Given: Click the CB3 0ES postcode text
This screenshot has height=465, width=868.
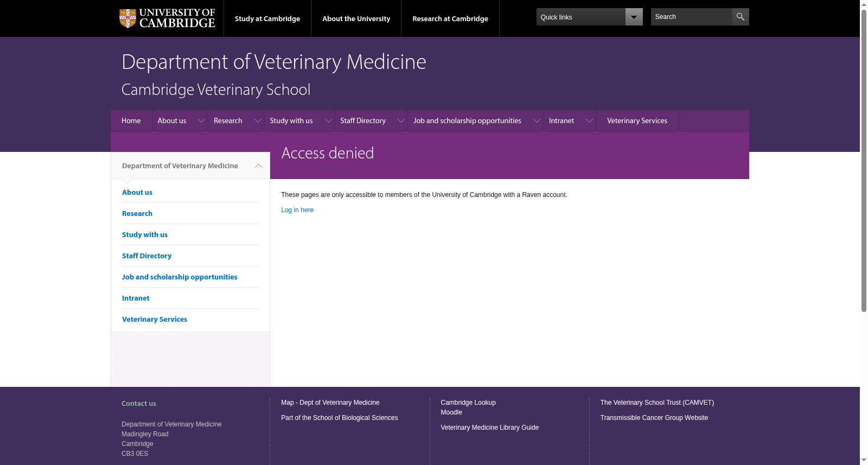Looking at the screenshot, I should pos(135,454).
